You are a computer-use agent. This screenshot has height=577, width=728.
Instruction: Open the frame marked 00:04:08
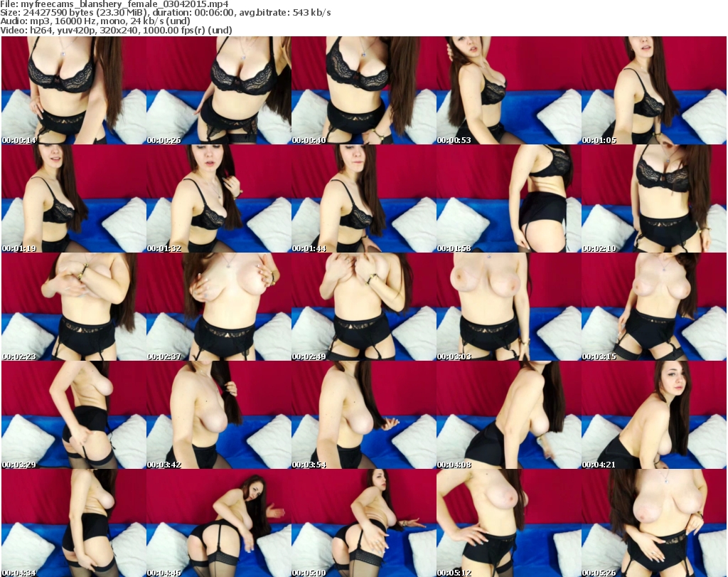tap(508, 415)
